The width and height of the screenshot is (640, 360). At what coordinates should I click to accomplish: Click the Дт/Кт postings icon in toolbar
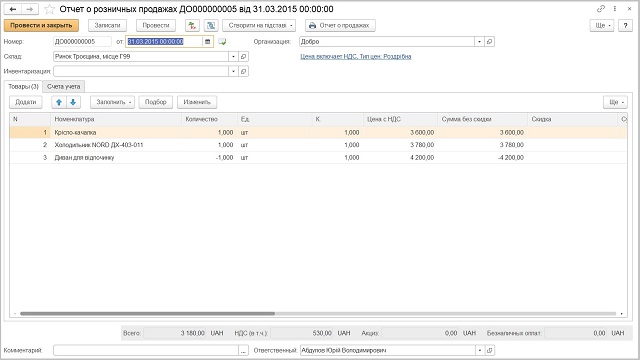(192, 25)
